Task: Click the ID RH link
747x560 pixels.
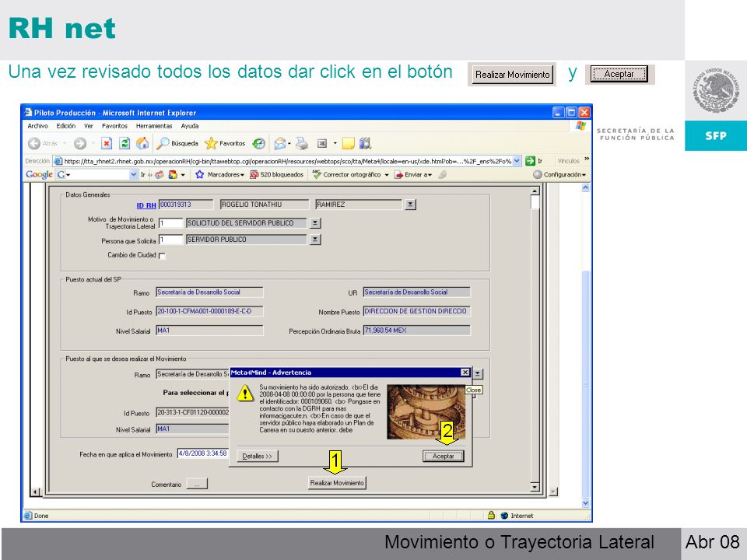Action: point(146,205)
